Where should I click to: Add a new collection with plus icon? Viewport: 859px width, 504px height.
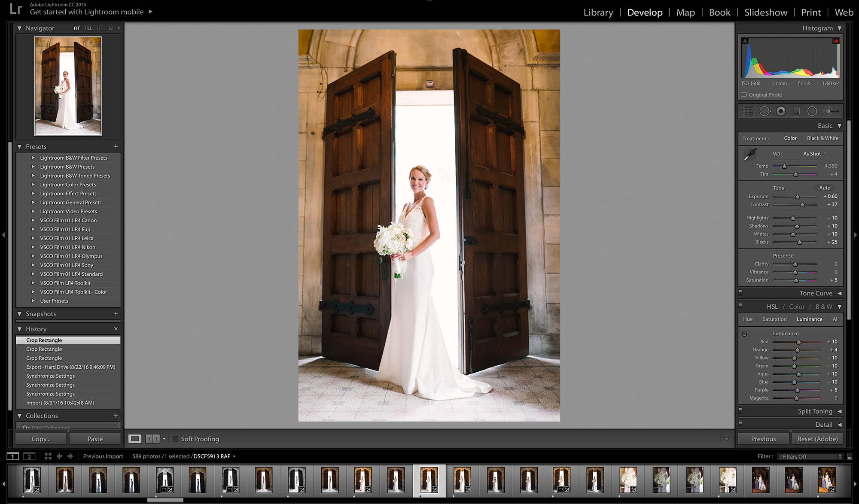pyautogui.click(x=116, y=416)
